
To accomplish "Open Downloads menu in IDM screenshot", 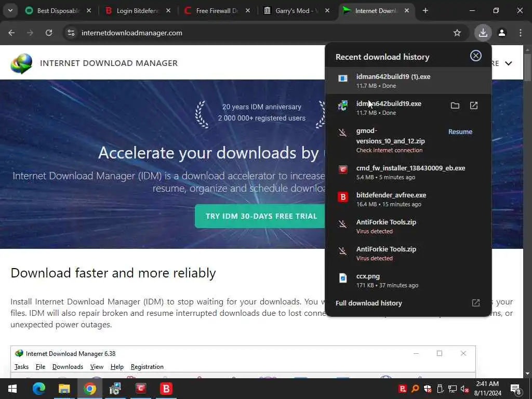I will pyautogui.click(x=68, y=367).
